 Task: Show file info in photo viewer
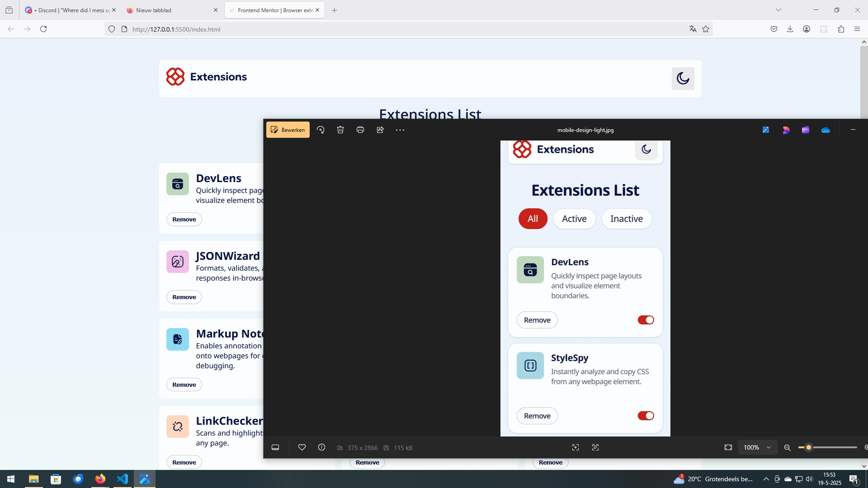321,447
